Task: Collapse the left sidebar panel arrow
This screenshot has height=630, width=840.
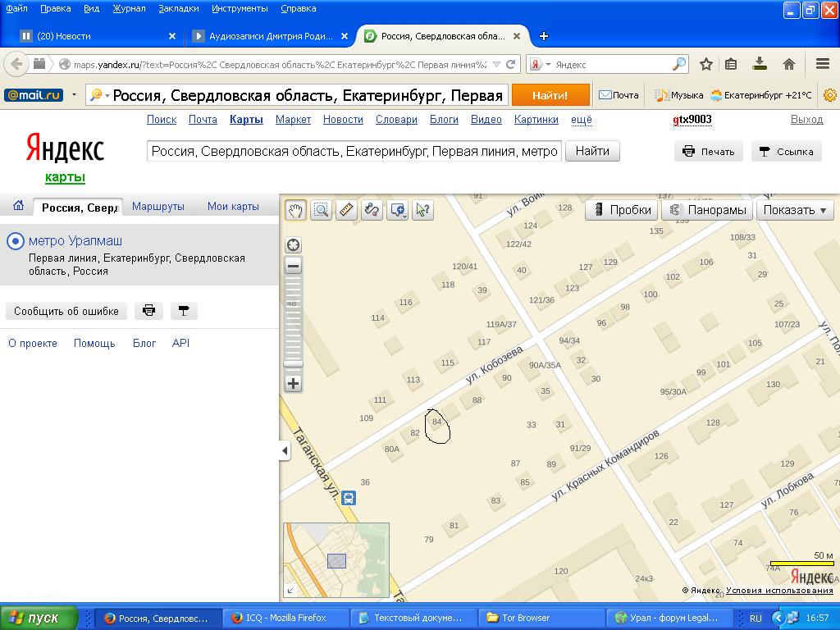Action: (x=285, y=450)
